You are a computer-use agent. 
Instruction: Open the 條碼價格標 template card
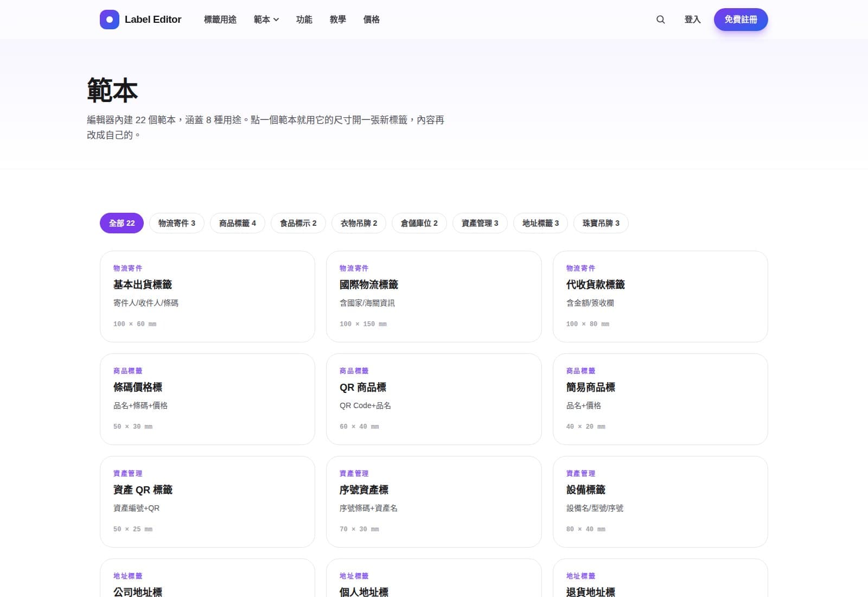[207, 399]
